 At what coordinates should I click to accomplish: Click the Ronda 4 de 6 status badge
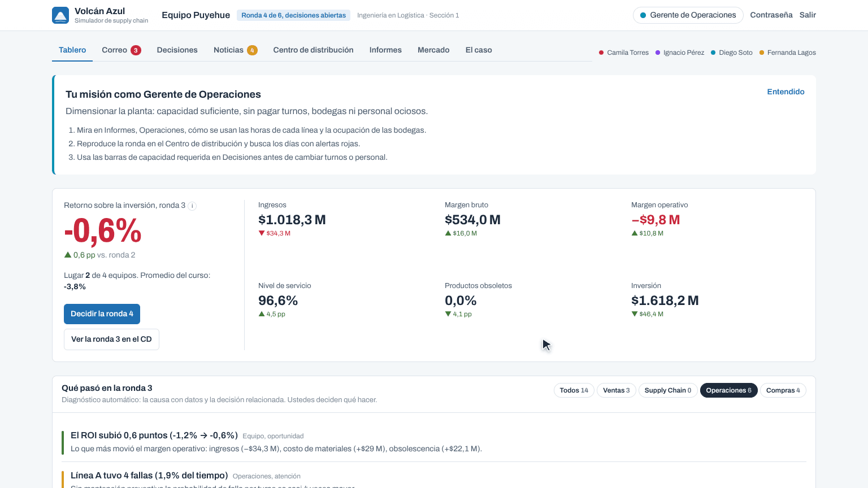(x=294, y=15)
